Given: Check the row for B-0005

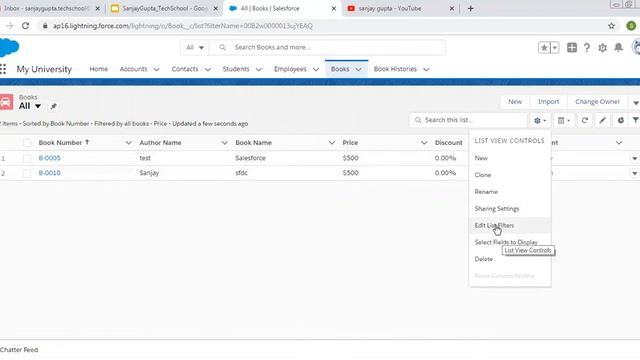Looking at the screenshot, I should [x=27, y=158].
